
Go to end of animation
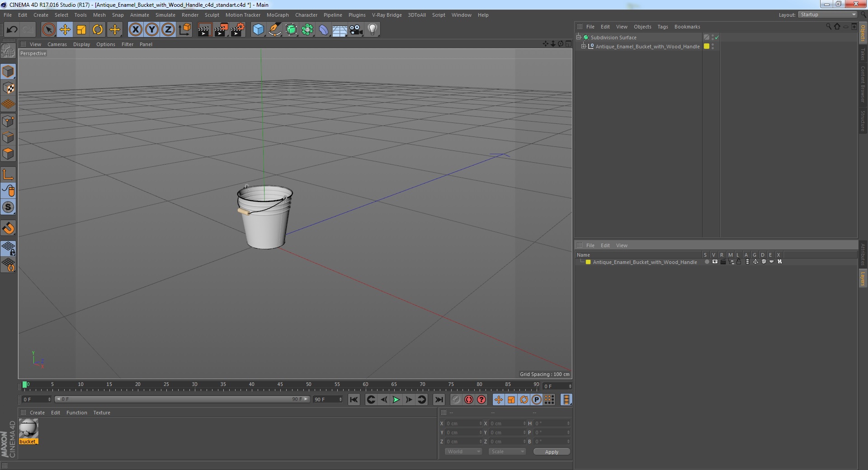439,399
